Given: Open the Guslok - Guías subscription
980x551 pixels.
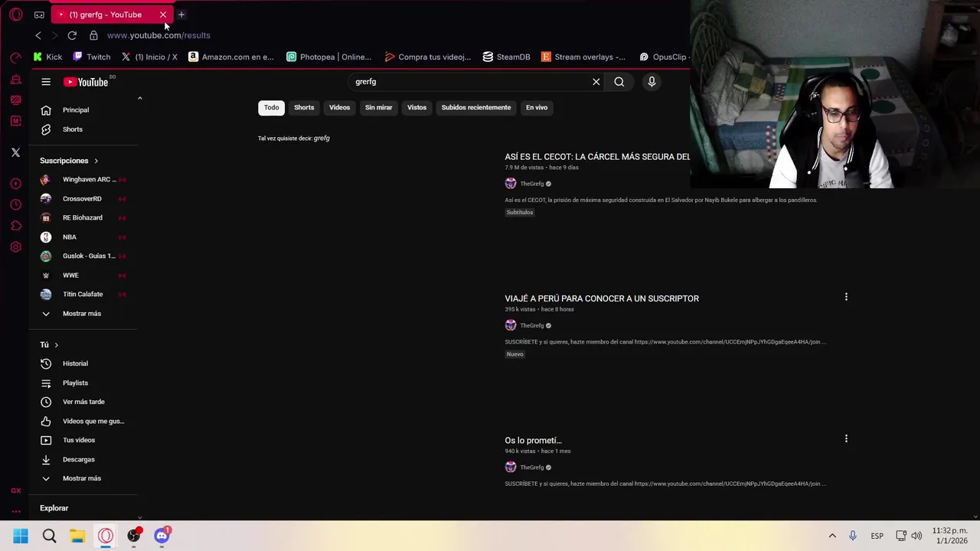Looking at the screenshot, I should pos(83,256).
